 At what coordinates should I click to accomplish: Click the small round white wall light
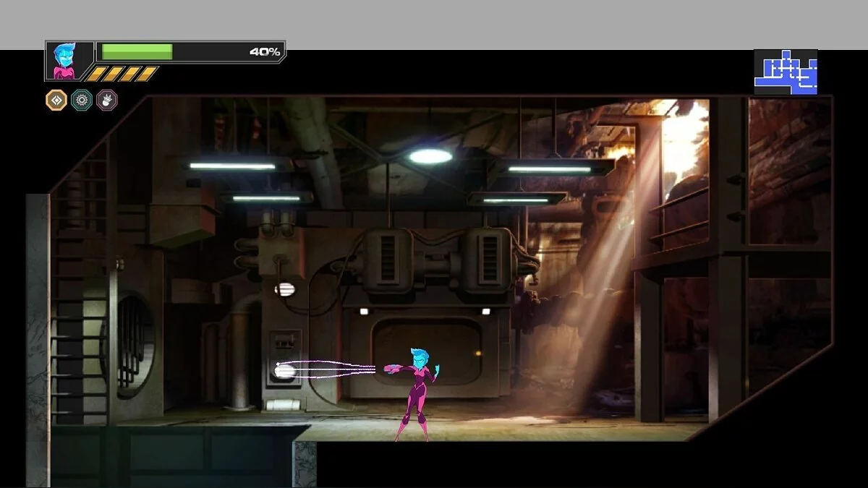(x=285, y=289)
